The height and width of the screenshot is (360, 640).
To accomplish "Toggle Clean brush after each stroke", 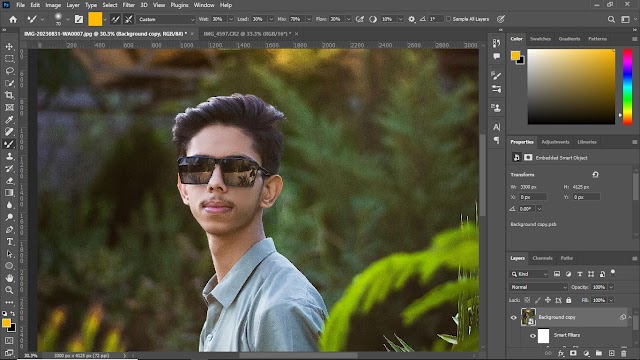I will pyautogui.click(x=129, y=19).
